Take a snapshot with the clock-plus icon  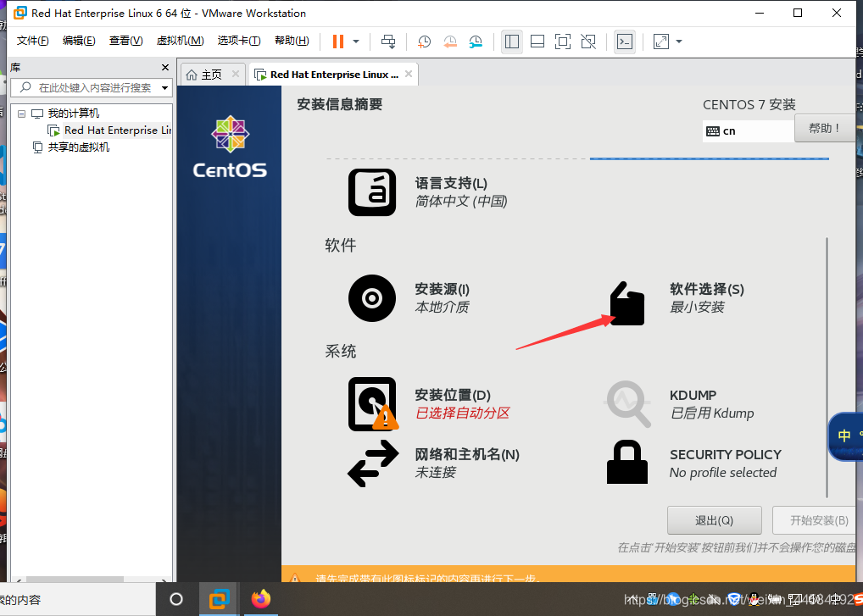point(424,42)
